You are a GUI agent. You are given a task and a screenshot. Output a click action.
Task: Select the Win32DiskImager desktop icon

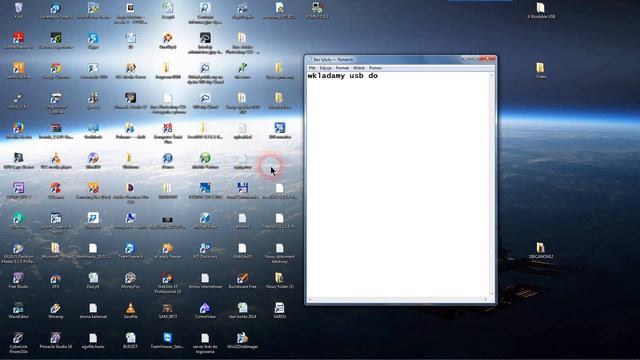(242, 340)
